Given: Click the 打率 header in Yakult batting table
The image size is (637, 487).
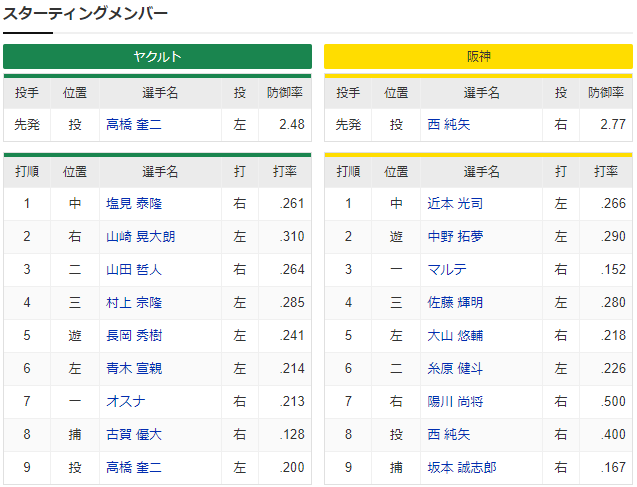Looking at the screenshot, I should pos(285,172).
